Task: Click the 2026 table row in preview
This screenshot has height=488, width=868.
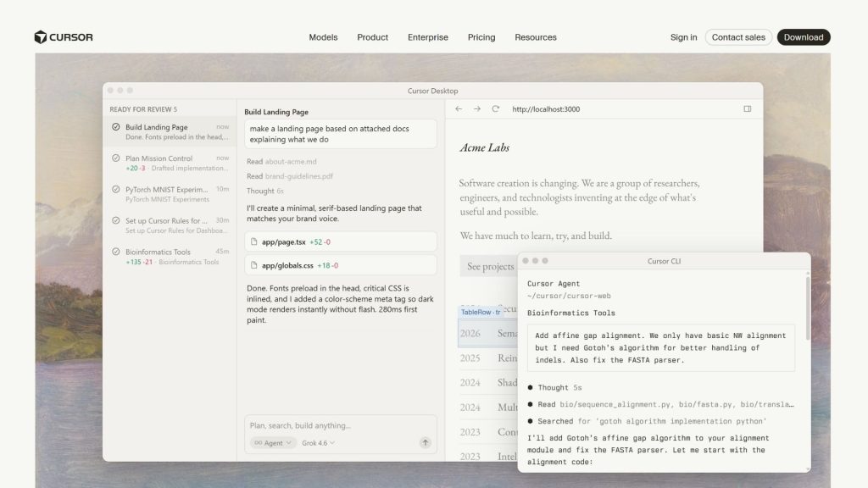Action: pos(487,333)
